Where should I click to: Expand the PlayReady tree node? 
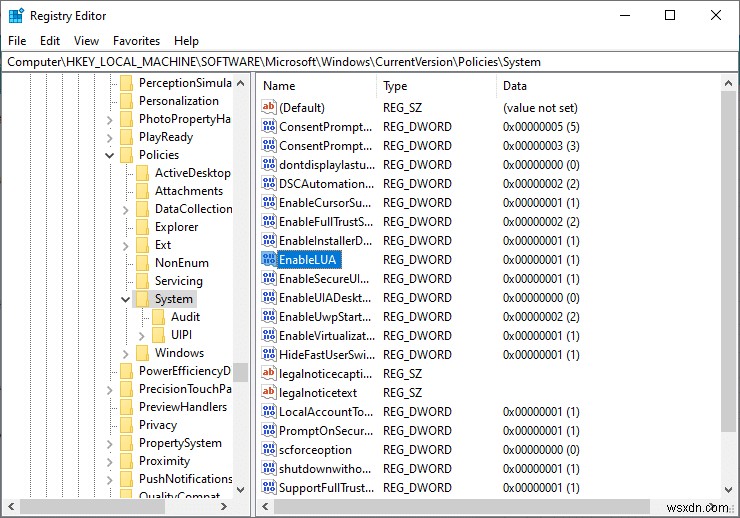pos(109,138)
